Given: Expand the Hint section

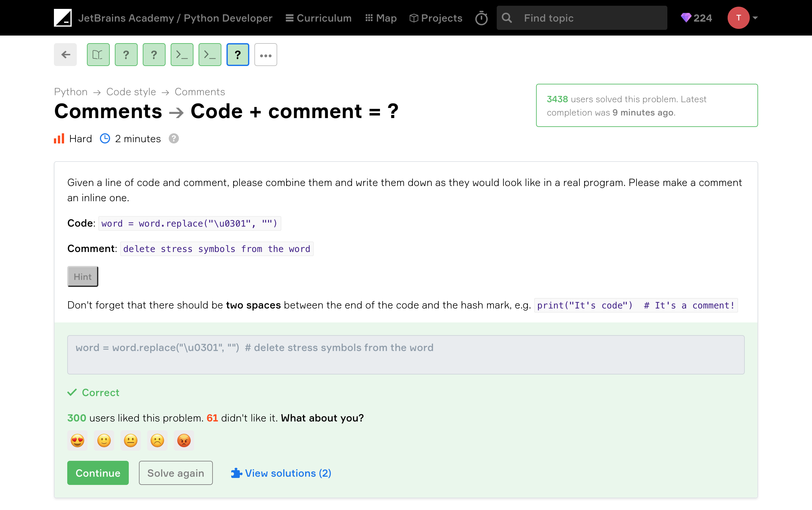Looking at the screenshot, I should click(x=83, y=276).
